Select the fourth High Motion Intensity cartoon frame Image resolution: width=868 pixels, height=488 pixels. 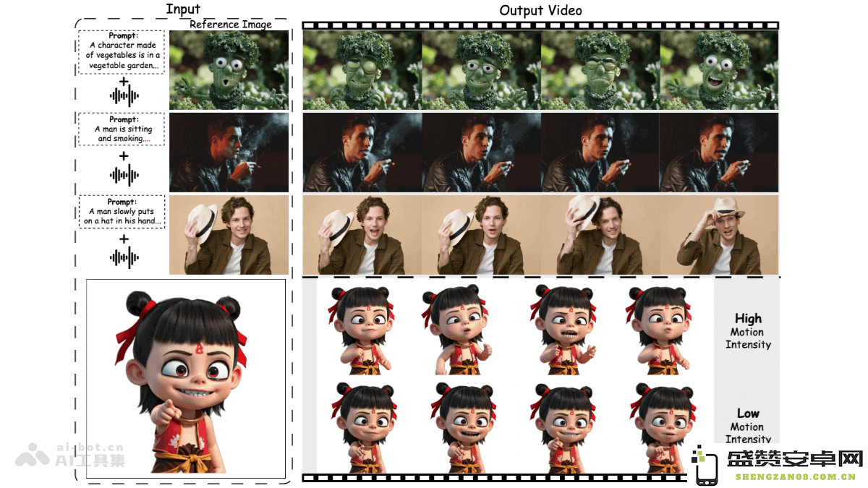pyautogui.click(x=658, y=330)
